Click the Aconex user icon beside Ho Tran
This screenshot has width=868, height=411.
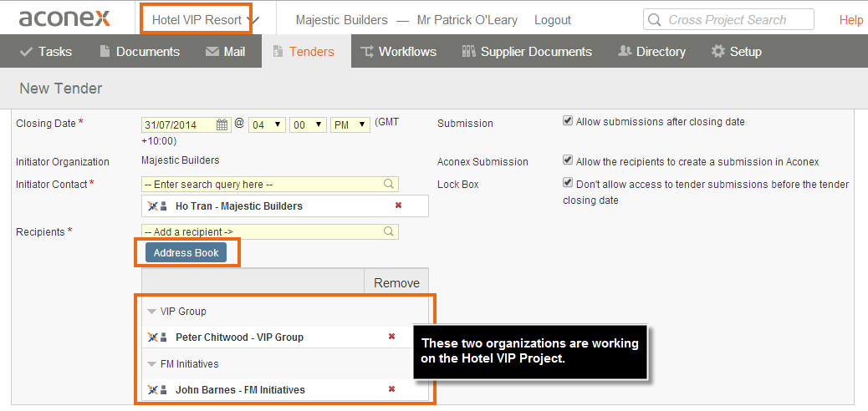[x=157, y=205]
